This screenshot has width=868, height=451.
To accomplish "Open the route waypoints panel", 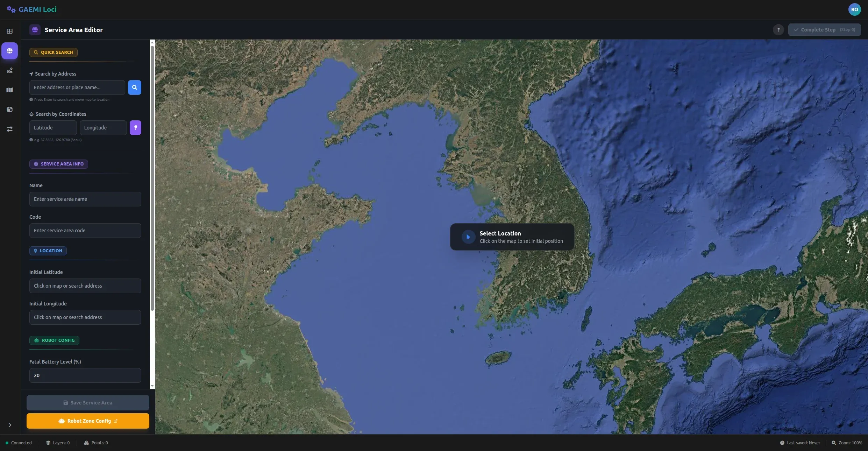I will click(10, 70).
